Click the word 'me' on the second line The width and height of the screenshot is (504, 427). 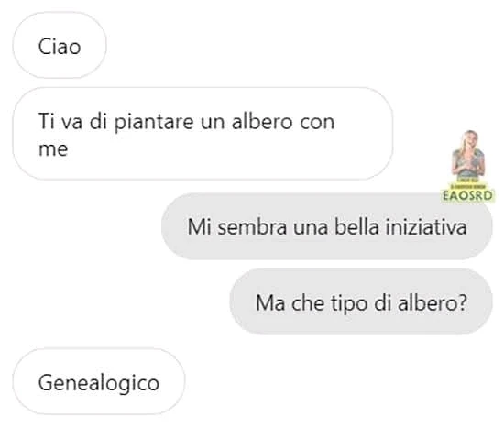pos(53,149)
